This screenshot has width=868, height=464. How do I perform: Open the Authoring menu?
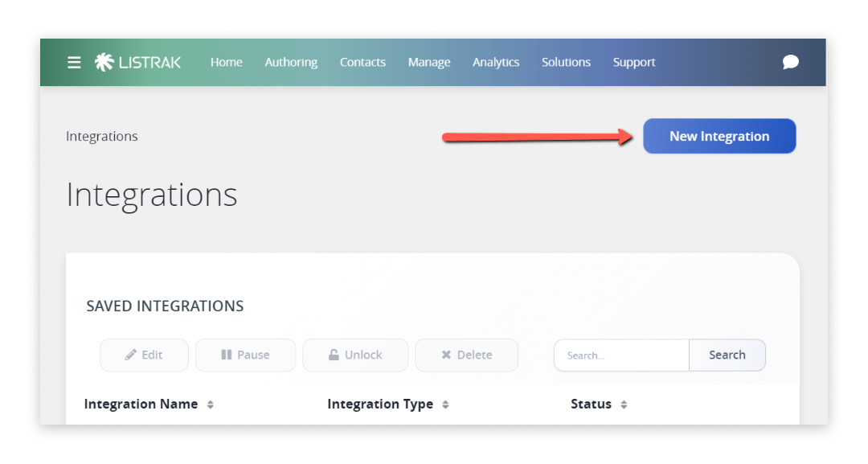coord(291,62)
